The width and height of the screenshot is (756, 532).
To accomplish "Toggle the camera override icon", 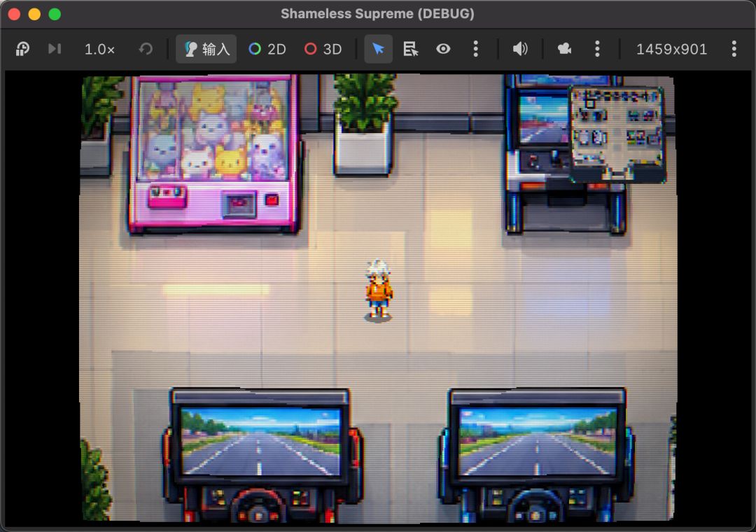I will [564, 49].
